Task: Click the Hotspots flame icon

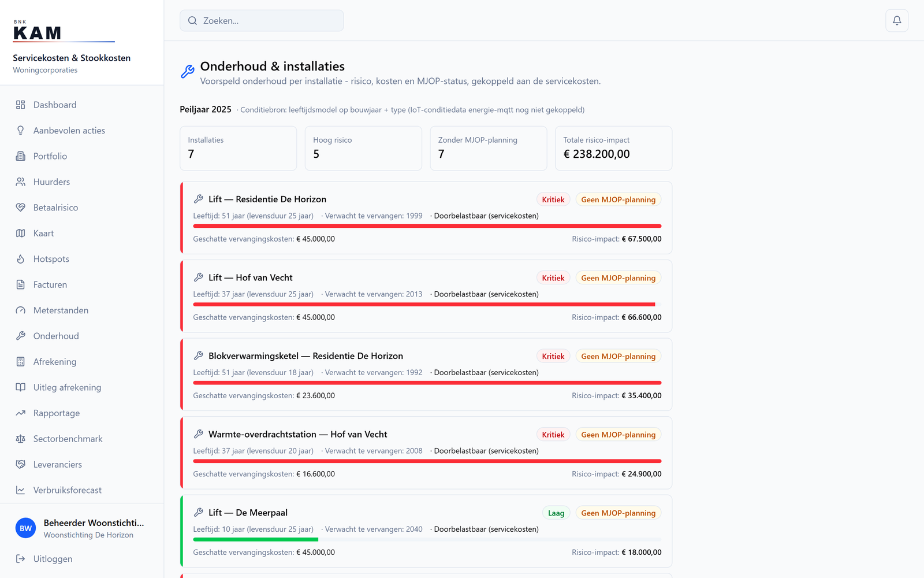Action: click(x=21, y=259)
